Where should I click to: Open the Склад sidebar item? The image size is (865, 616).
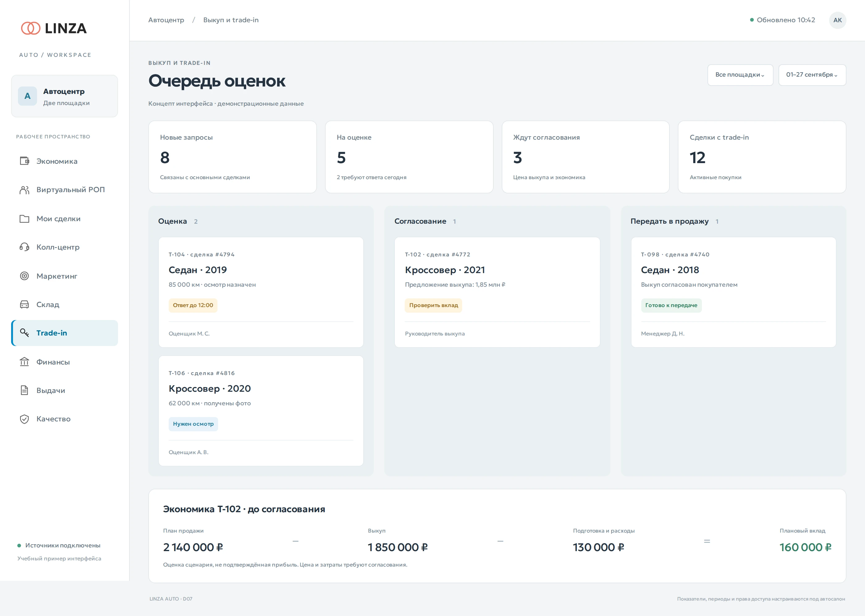point(65,304)
